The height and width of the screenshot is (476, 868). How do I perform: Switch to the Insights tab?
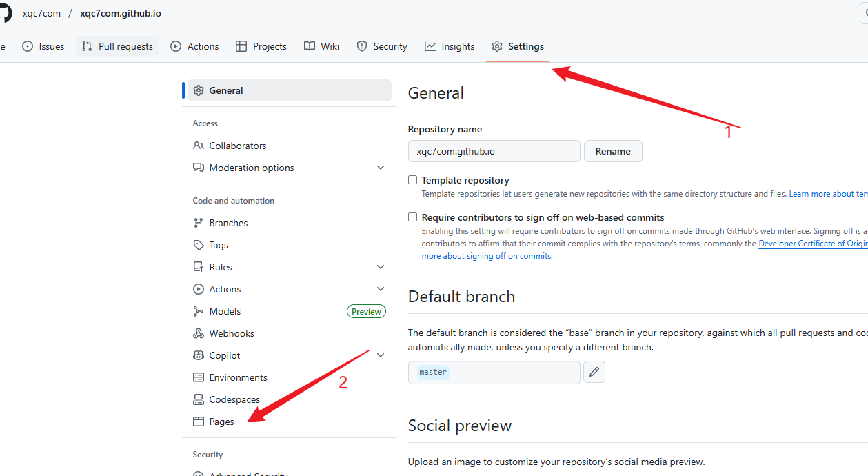tap(450, 46)
